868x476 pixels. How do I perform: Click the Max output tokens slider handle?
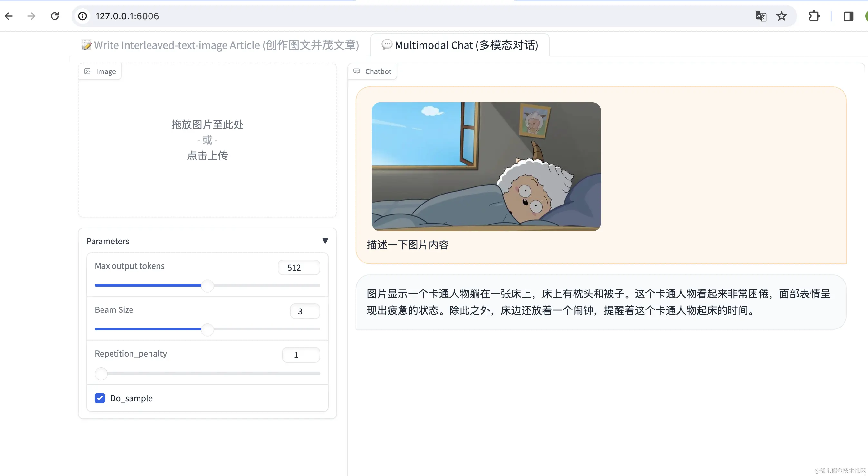(x=207, y=285)
